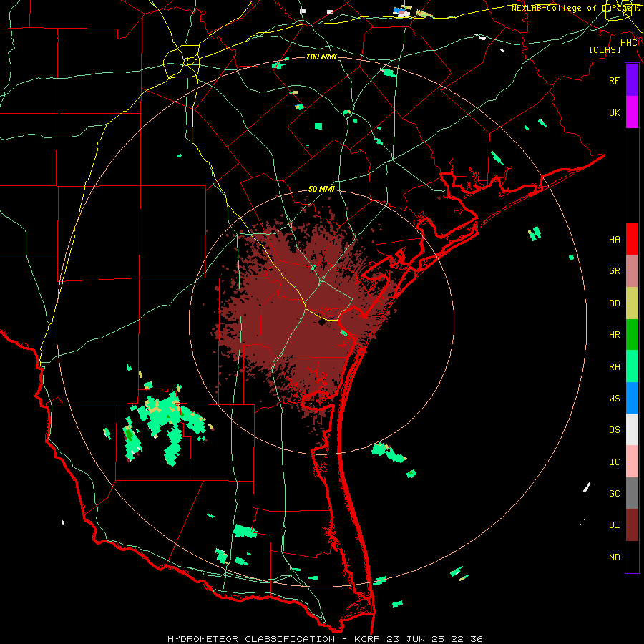Select the IC light pink legend swatch
The image size is (644, 644).
coord(632,462)
